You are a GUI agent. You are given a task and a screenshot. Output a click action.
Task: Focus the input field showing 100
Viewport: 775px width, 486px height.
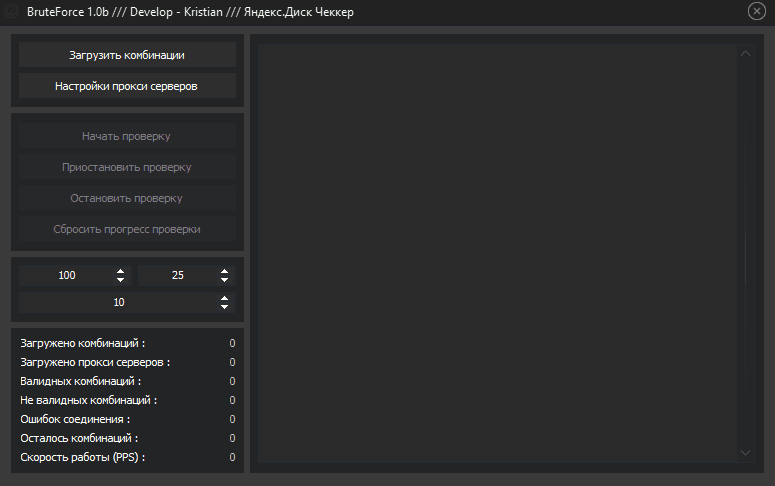[67, 275]
